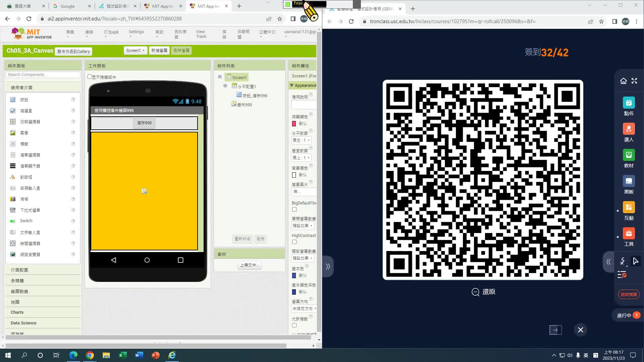Open the Screen1 screen selector dropdown

click(x=135, y=51)
